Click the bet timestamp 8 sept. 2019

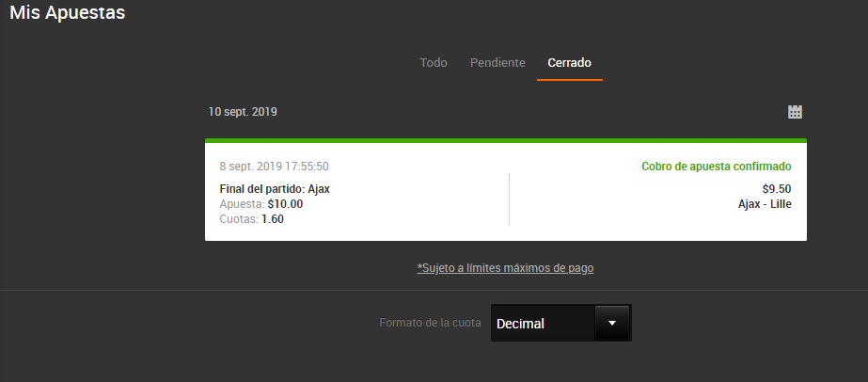[275, 167]
